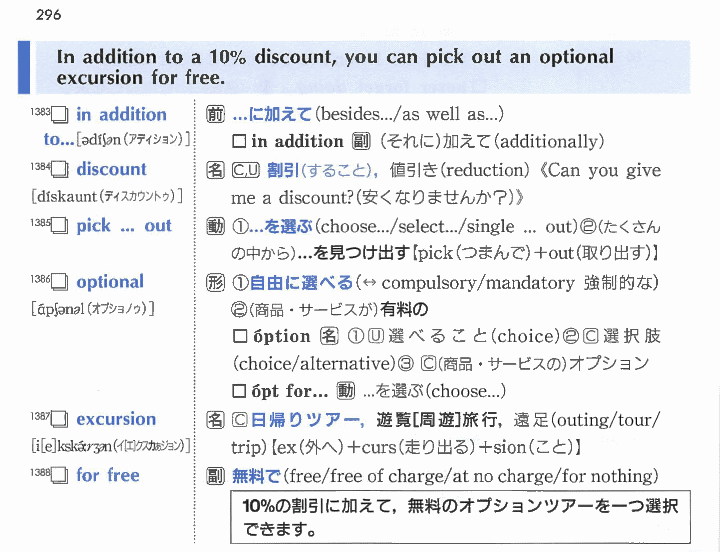720x552 pixels.
Task: Click the 名 noun icon for excursion
Action: click(x=215, y=419)
